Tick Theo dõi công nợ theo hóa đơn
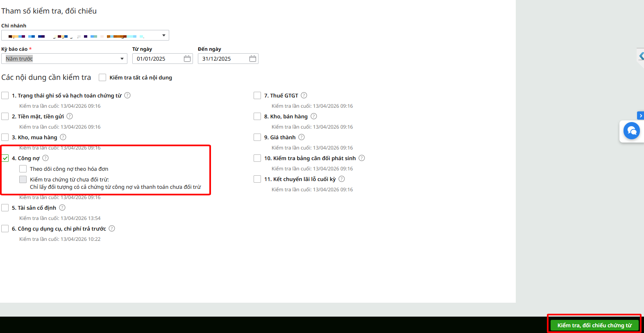The height and width of the screenshot is (333, 644). point(23,169)
